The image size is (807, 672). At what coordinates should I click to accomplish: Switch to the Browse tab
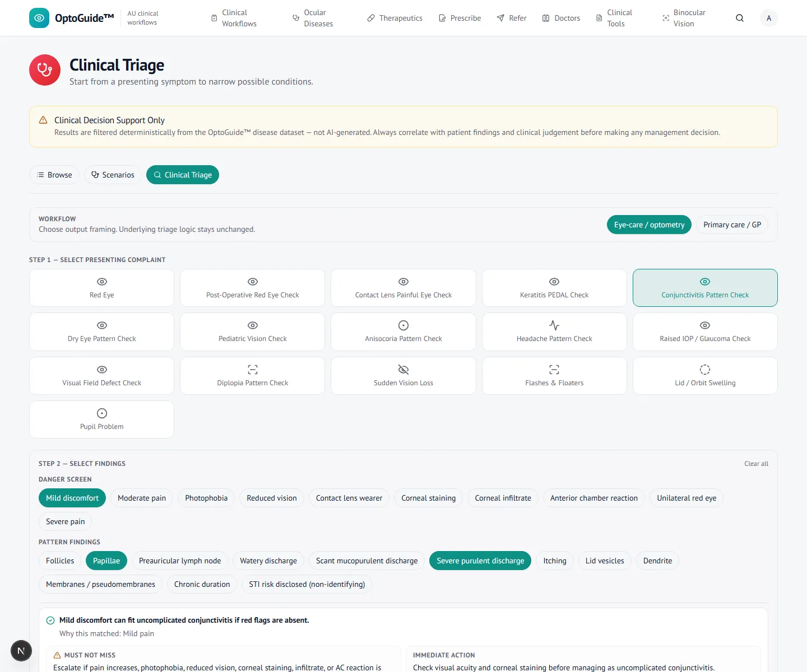[x=54, y=175]
